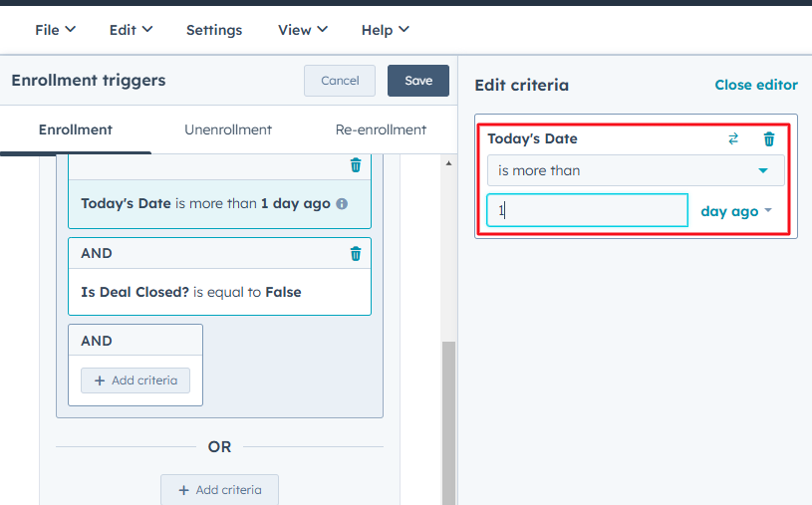Viewport: 812px width, 505px height.
Task: Delete the Is Deal Closed filter
Action: point(356,254)
